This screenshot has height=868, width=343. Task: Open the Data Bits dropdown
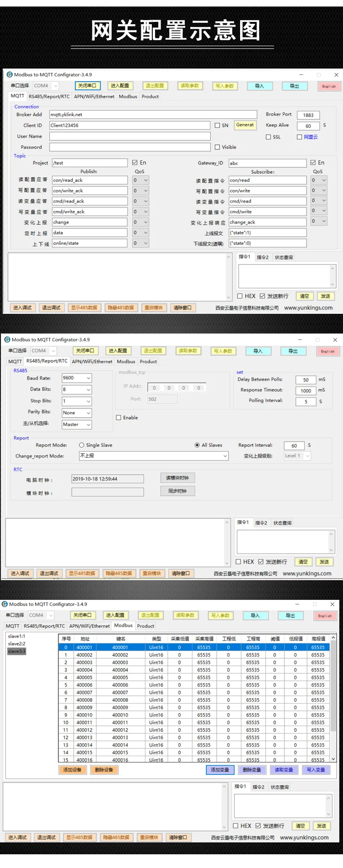pos(77,390)
